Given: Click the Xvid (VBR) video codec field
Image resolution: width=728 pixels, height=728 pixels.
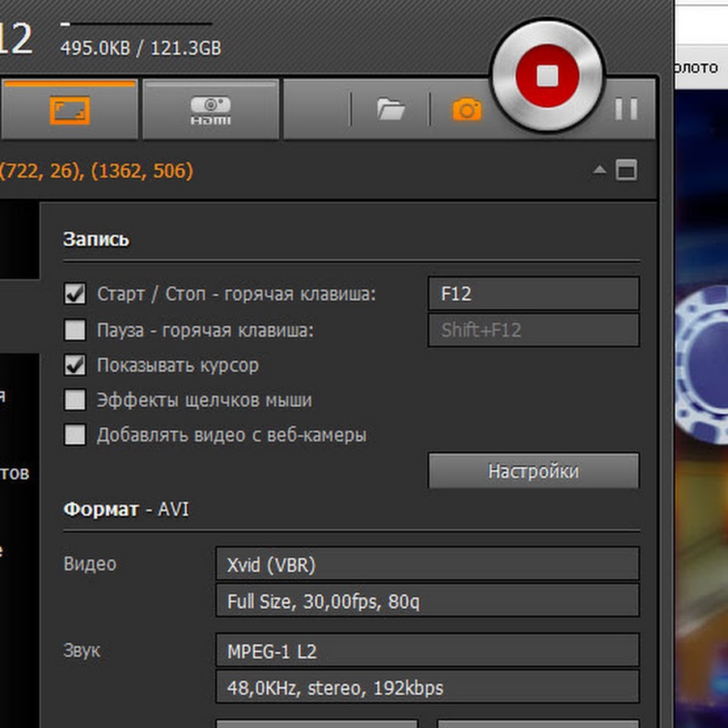Looking at the screenshot, I should click(x=427, y=565).
